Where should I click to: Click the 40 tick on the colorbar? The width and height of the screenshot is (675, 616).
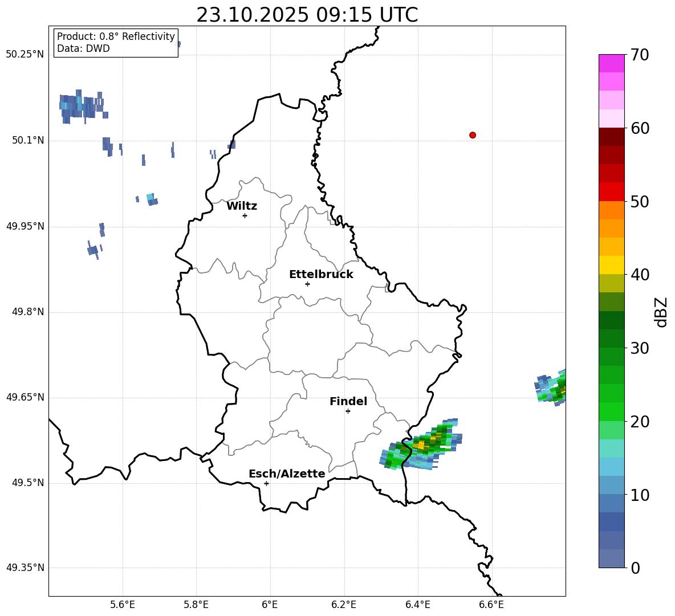click(x=639, y=275)
